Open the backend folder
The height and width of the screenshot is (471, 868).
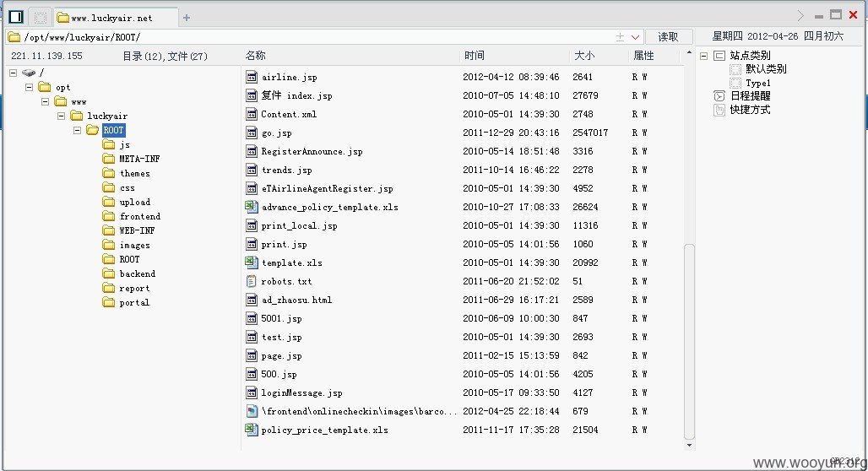click(x=129, y=274)
